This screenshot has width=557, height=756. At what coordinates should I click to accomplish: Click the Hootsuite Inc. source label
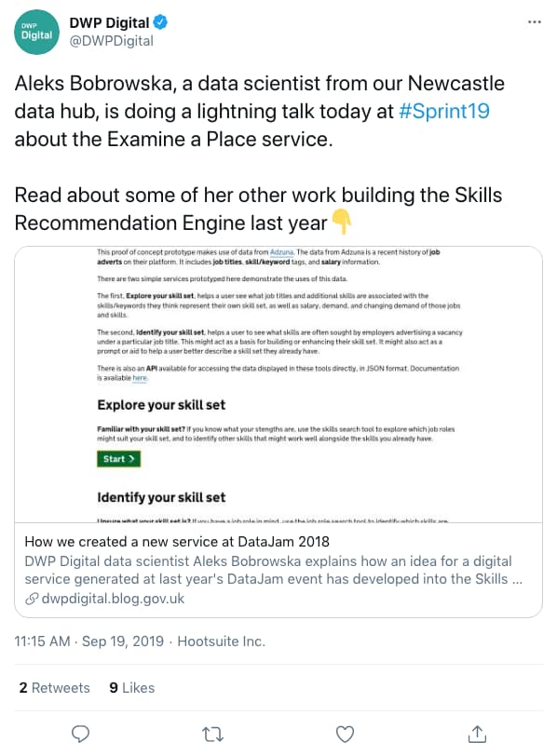tap(222, 641)
